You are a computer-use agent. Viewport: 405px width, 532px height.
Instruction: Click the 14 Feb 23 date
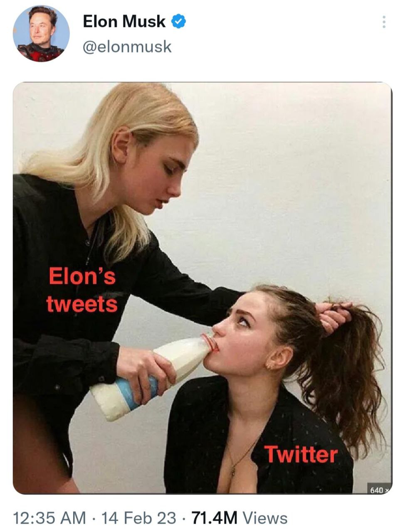coord(138,518)
